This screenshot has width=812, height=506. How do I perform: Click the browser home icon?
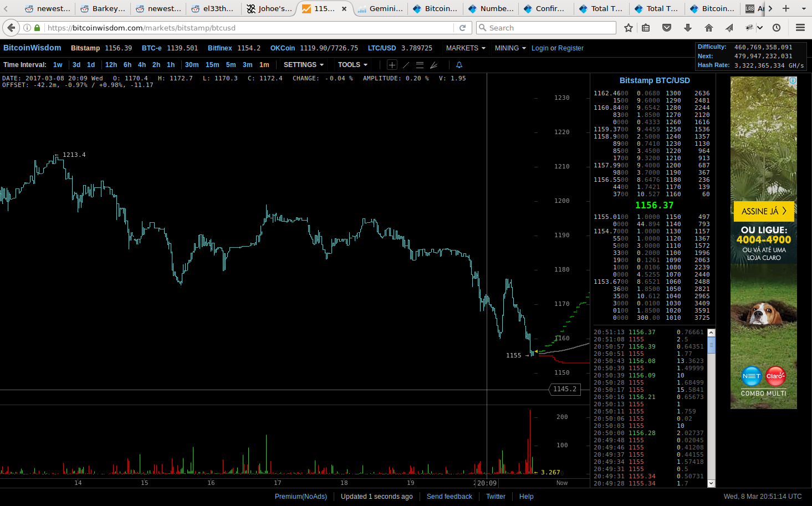tap(708, 28)
